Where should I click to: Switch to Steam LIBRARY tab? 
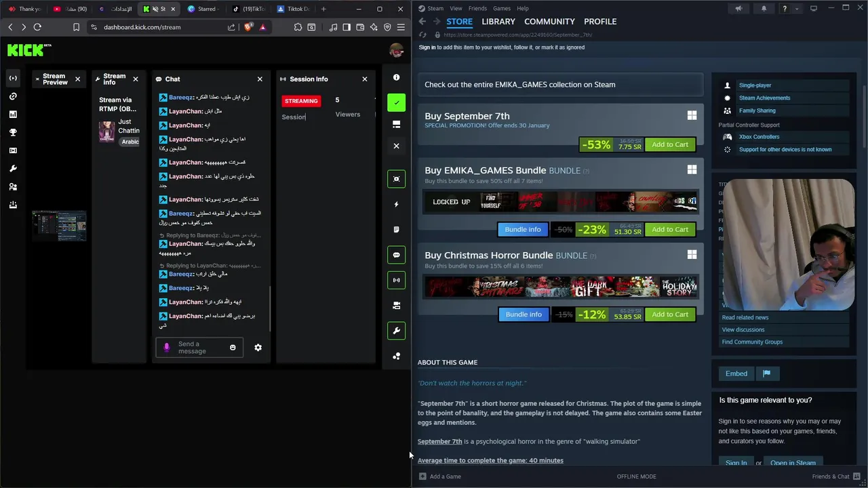pos(498,22)
